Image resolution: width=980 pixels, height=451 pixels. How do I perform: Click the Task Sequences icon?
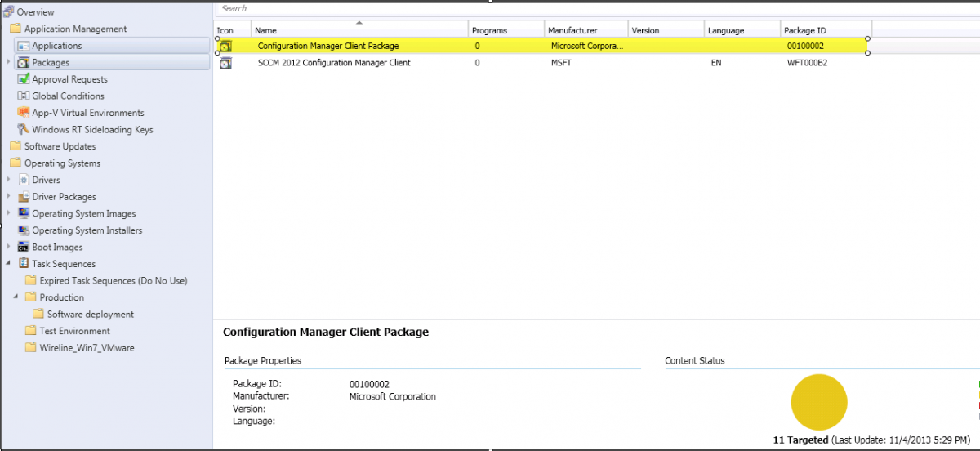(x=24, y=264)
